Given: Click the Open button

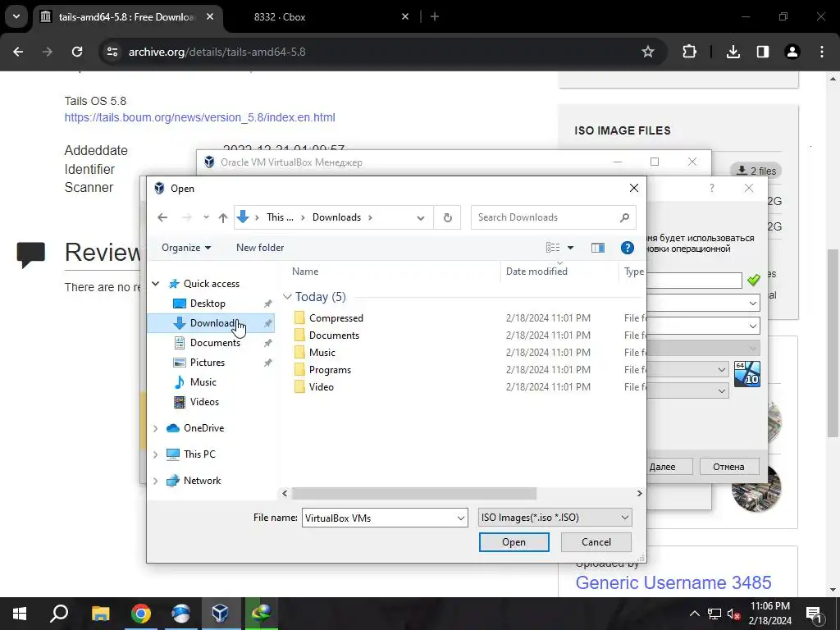Looking at the screenshot, I should click(514, 542).
